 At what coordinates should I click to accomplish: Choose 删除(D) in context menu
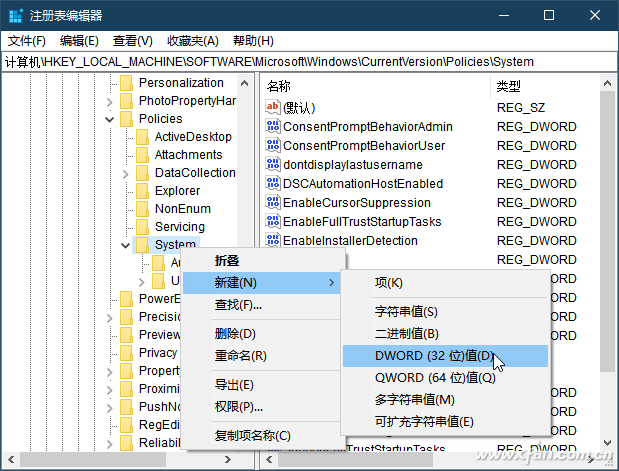click(x=262, y=334)
